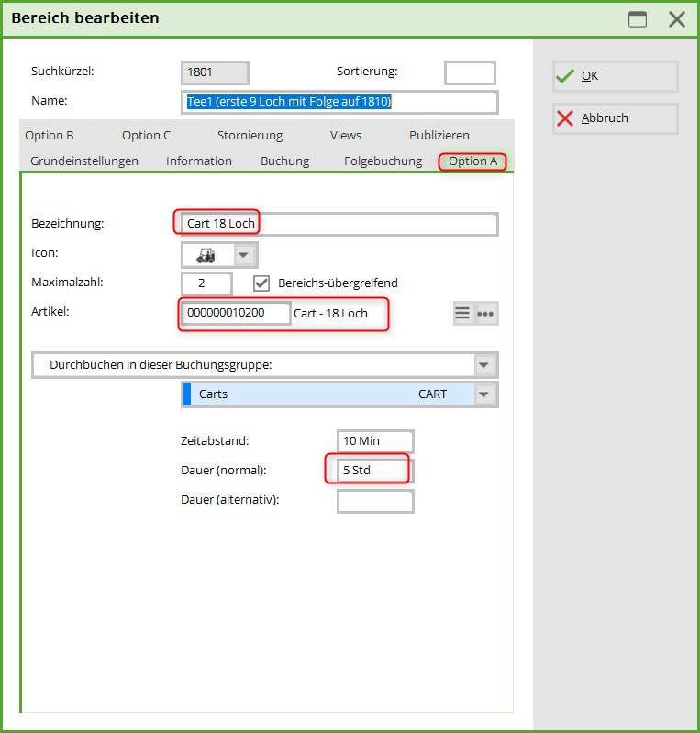Click the three-dots button next to Artikel

coord(486,314)
